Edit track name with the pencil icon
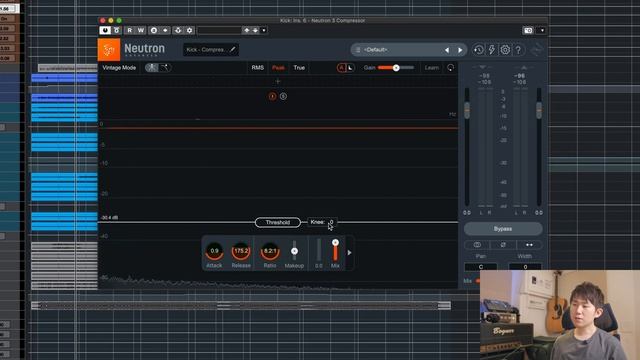The height and width of the screenshot is (360, 640). tap(233, 49)
